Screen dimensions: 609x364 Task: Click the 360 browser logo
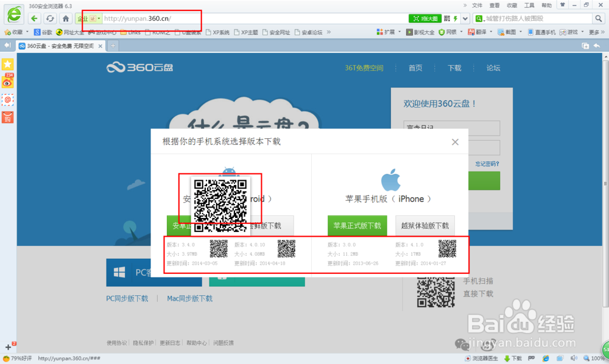click(x=15, y=15)
